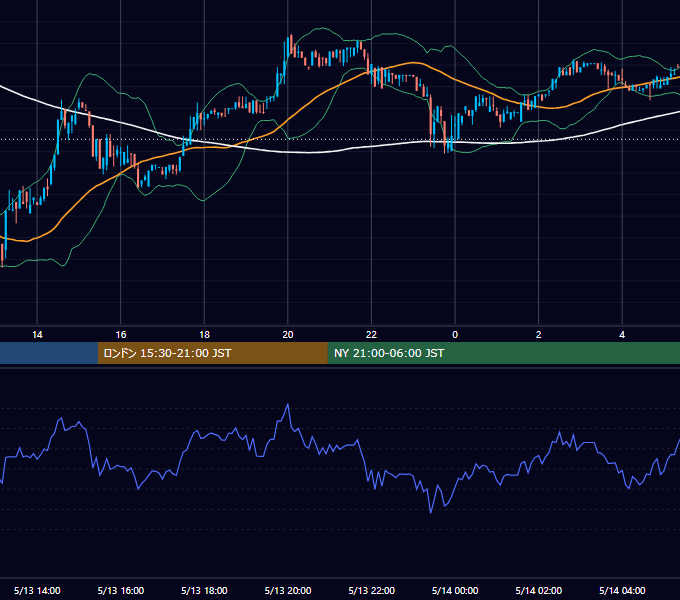Click the '5/13 16:00' oscillator axis label

tap(121, 590)
